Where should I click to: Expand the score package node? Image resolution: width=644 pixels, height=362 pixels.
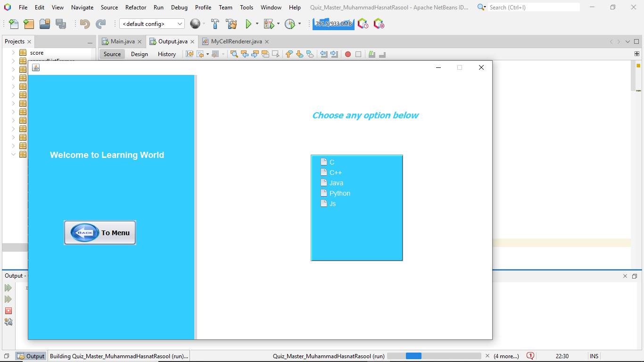(13, 53)
